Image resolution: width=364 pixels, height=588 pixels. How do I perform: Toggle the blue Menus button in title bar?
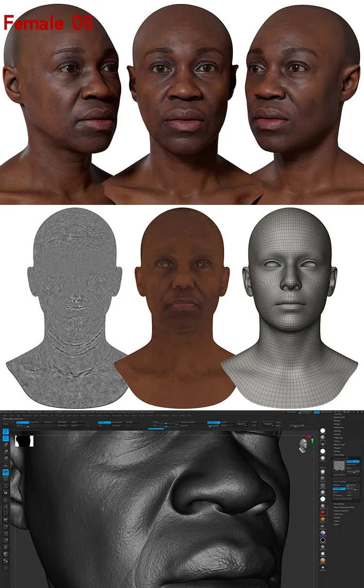(x=316, y=412)
